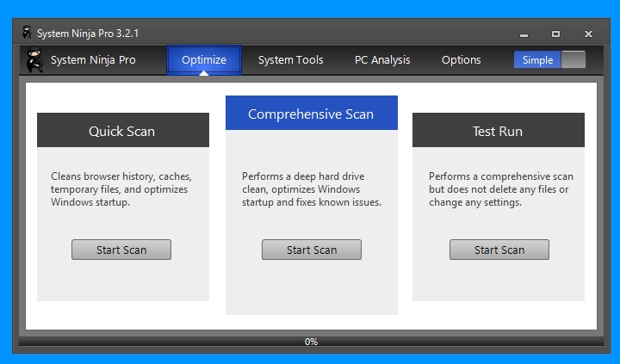This screenshot has height=364, width=620.
Task: Switch to the Optimize tab
Action: tap(204, 60)
